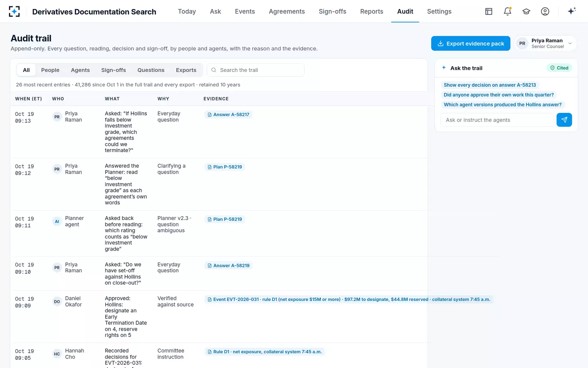The height and width of the screenshot is (368, 588).
Task: Open the Rule D1 net exposure evidence link
Action: click(265, 352)
